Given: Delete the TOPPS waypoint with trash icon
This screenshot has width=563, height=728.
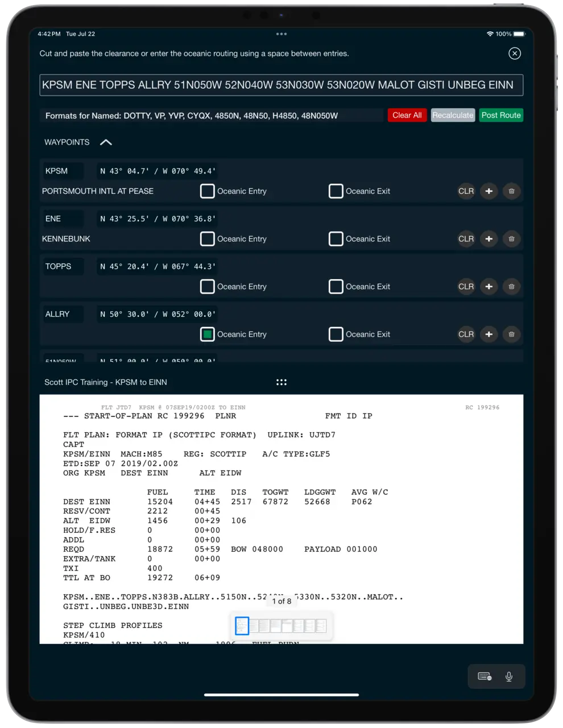Looking at the screenshot, I should click(511, 287).
